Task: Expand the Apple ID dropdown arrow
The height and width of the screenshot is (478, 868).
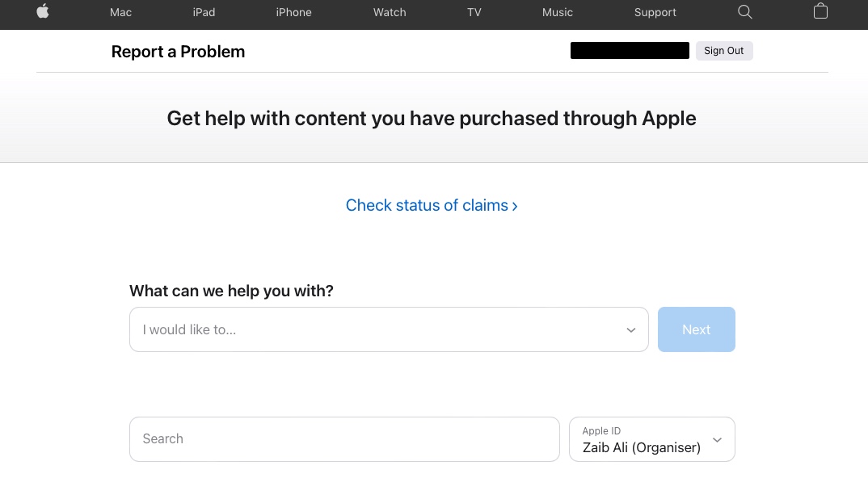Action: [x=717, y=440]
